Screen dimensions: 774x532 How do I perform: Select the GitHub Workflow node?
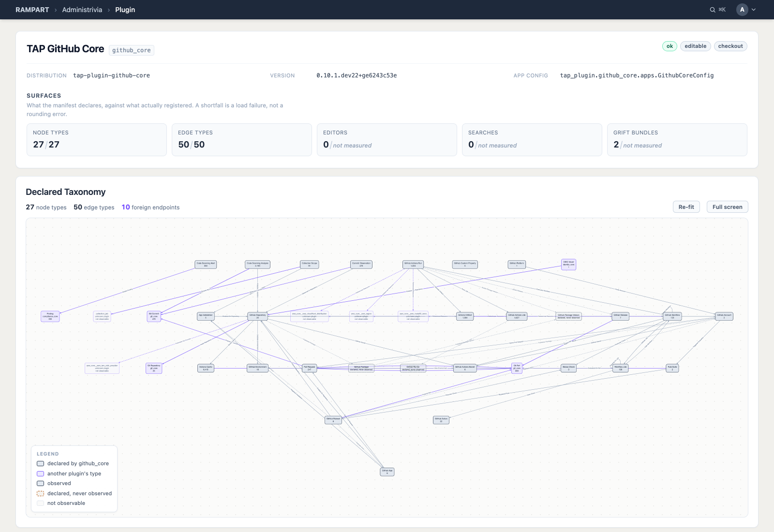point(672,316)
